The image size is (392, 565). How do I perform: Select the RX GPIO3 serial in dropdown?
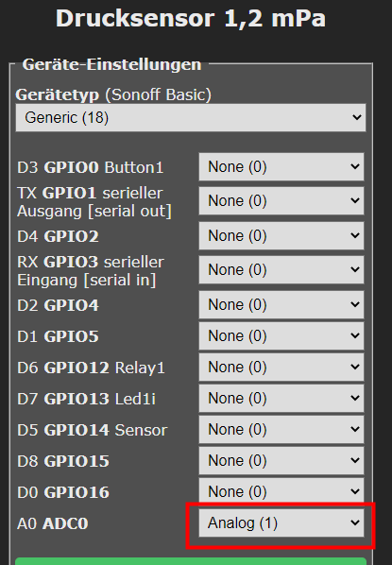[281, 269]
